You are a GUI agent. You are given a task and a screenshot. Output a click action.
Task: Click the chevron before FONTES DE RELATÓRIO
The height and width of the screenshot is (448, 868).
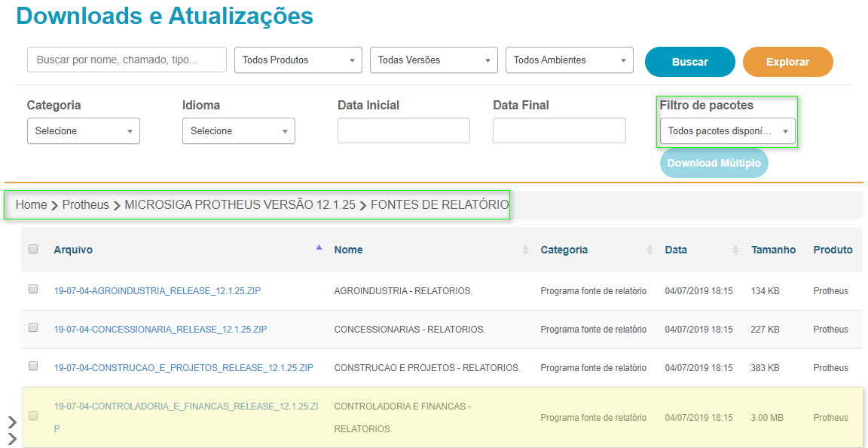tap(362, 206)
